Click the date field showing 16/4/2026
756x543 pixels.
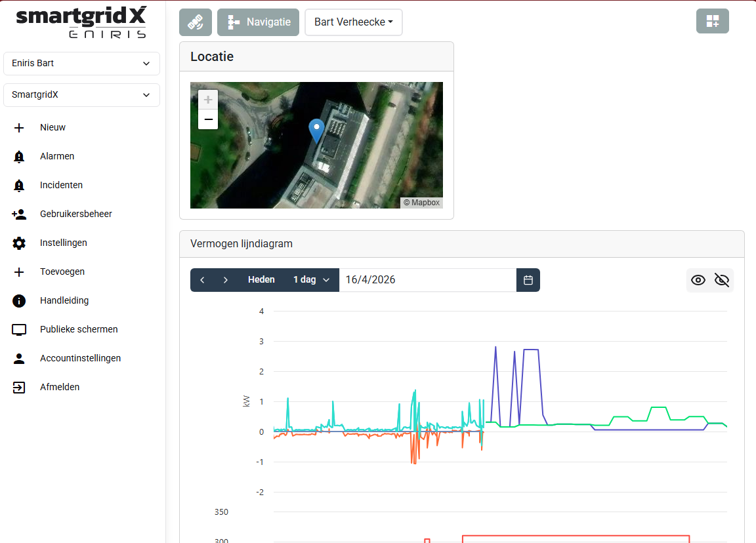[428, 280]
